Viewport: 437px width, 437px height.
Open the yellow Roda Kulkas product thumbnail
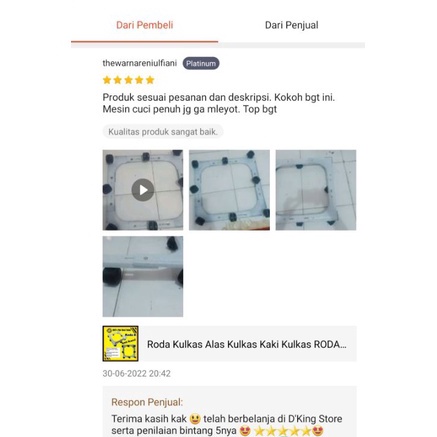[120, 344]
